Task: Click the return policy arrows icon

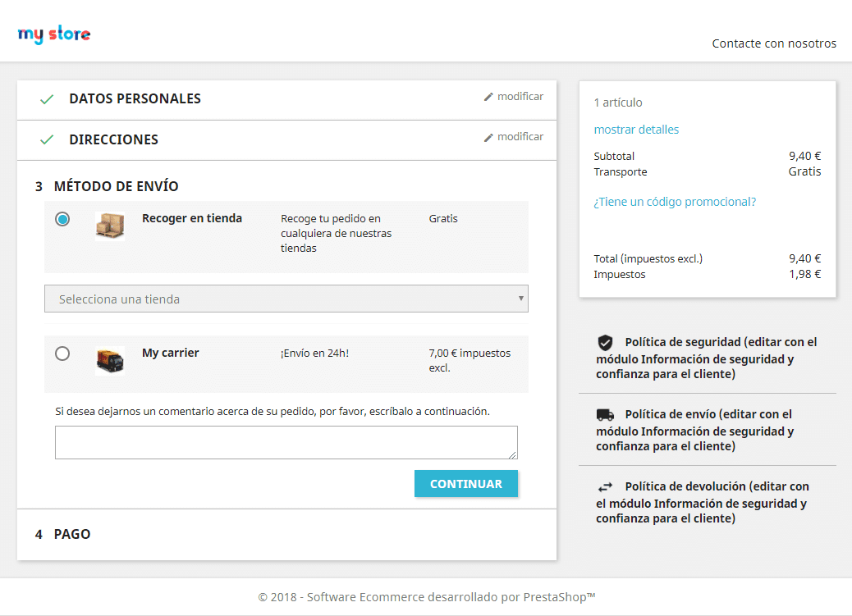Action: coord(605,487)
